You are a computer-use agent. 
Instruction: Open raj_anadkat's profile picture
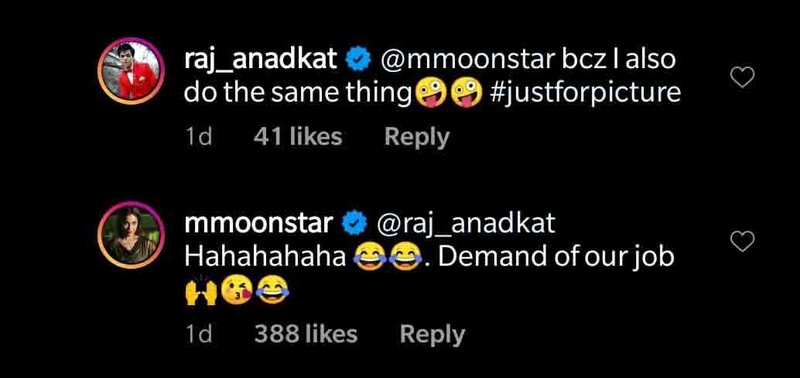[x=131, y=71]
